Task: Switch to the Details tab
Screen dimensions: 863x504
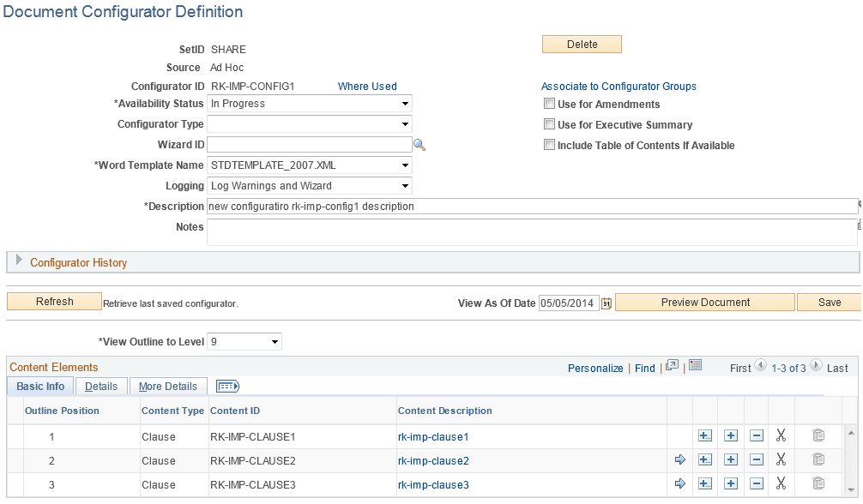Action: 101,386
